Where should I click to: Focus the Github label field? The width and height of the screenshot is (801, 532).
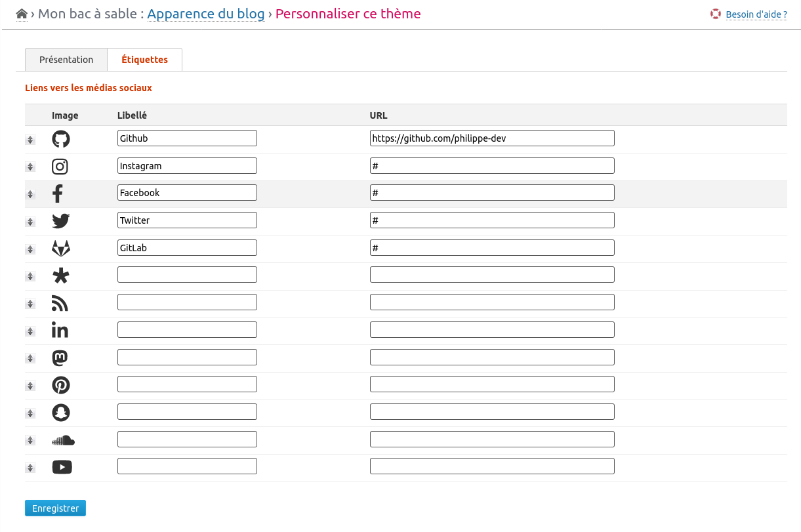187,138
